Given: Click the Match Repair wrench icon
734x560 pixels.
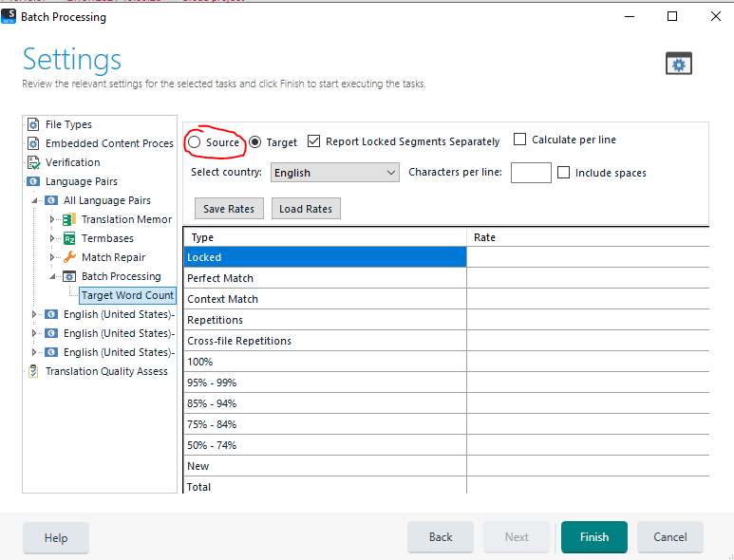Looking at the screenshot, I should [69, 257].
